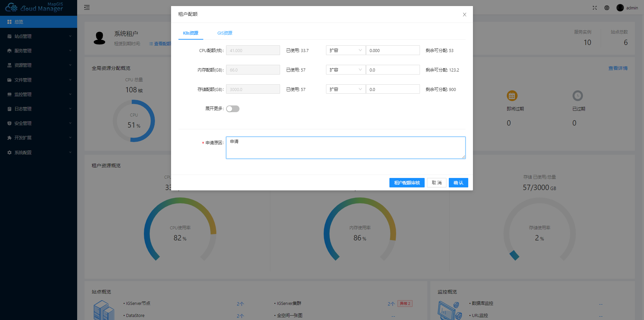
Task: Click the 站点概览 server icon
Action: point(104,310)
